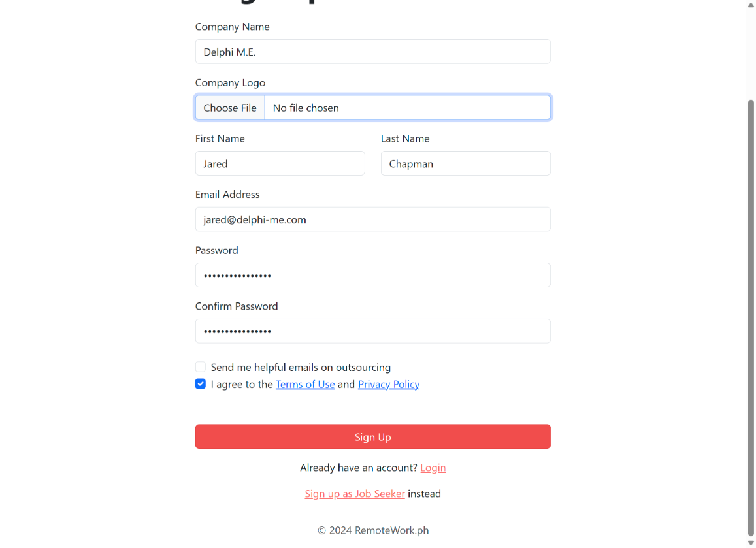Click the Company Name input field
Viewport: 756px width, 548px height.
(372, 52)
